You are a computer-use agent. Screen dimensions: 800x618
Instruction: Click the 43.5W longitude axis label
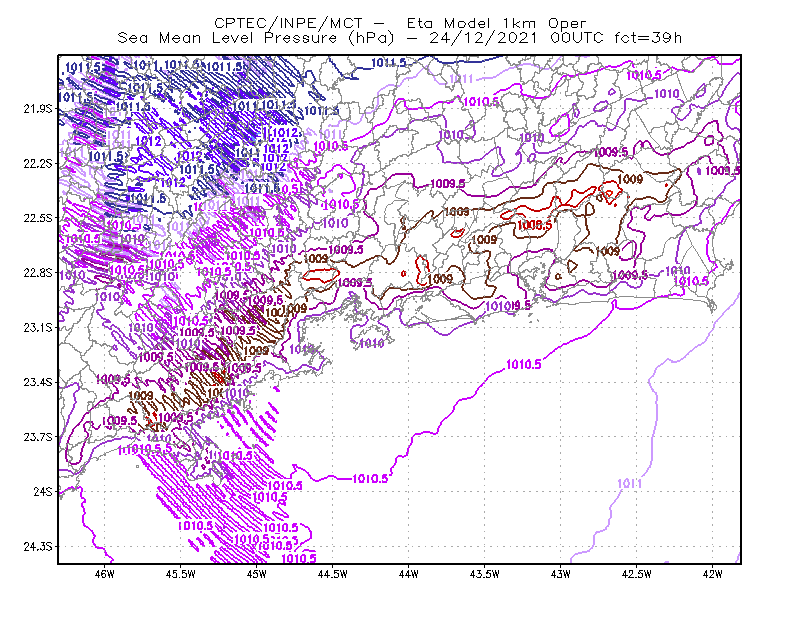point(484,574)
